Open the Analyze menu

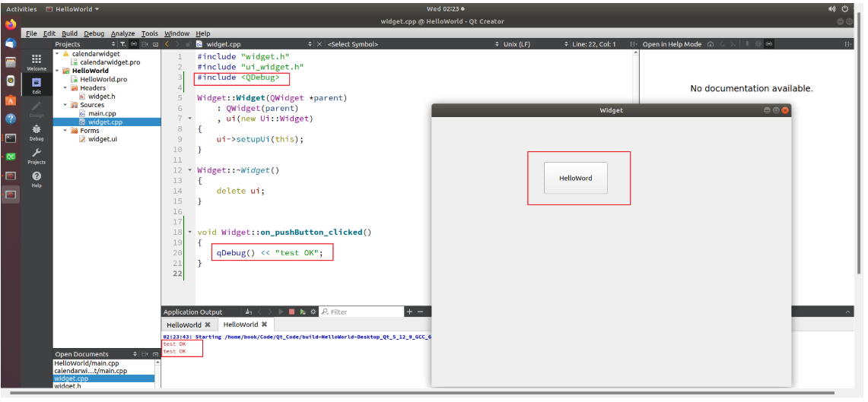[123, 33]
